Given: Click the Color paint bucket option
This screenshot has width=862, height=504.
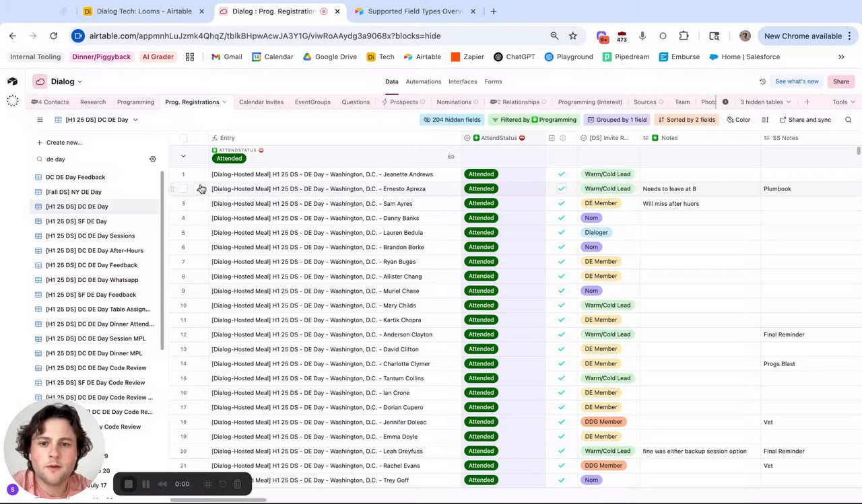Looking at the screenshot, I should click(738, 120).
